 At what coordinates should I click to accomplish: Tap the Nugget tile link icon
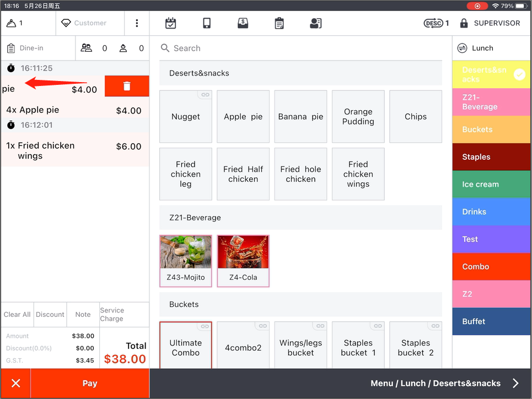pyautogui.click(x=205, y=95)
